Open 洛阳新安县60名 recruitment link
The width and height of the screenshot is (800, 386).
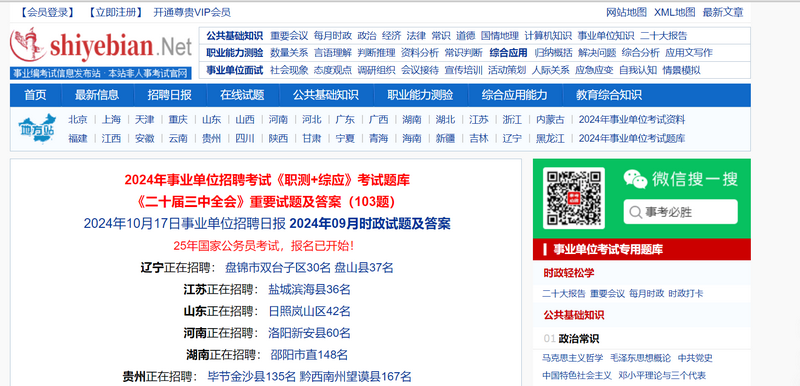pyautogui.click(x=309, y=333)
